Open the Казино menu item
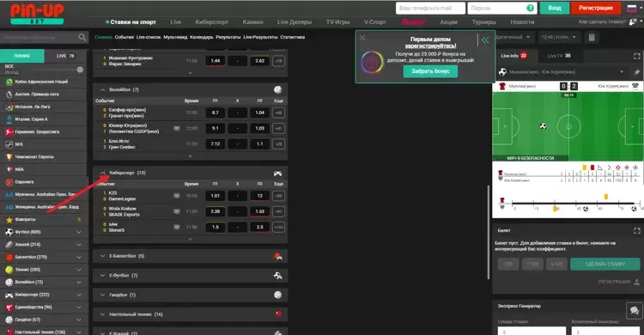 click(x=252, y=21)
